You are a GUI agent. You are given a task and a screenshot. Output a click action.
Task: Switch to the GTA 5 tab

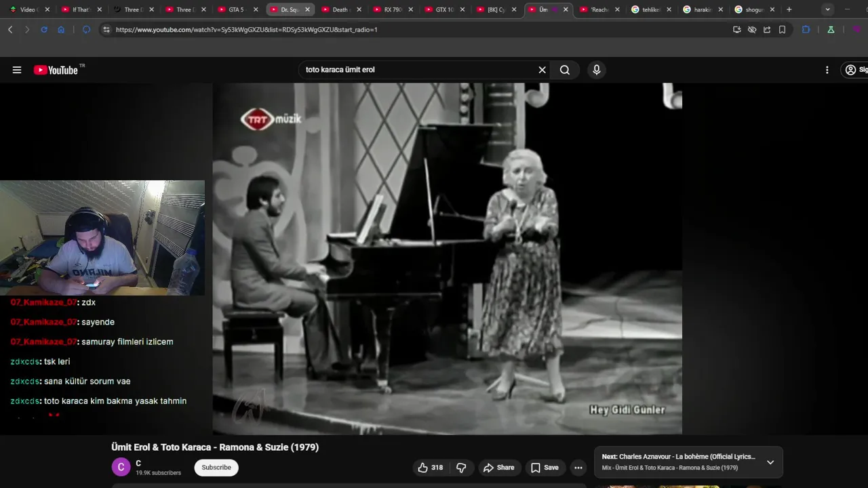[237, 9]
